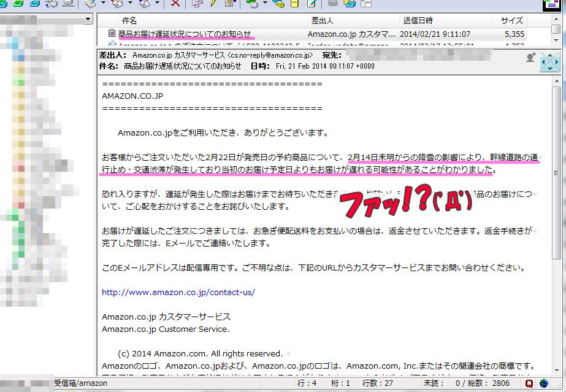Image resolution: width=566 pixels, height=392 pixels.
Task: Click the message list scrollbar down arrow
Action: pos(556,40)
